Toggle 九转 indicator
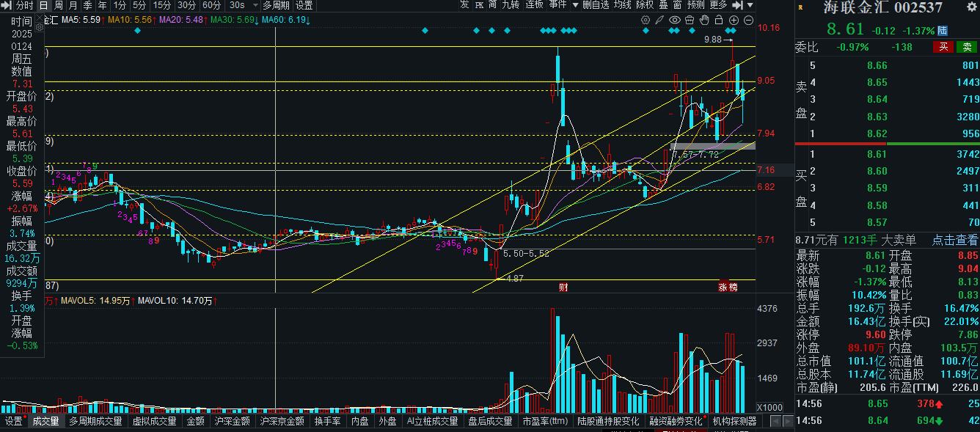The image size is (980, 432). tap(511, 5)
